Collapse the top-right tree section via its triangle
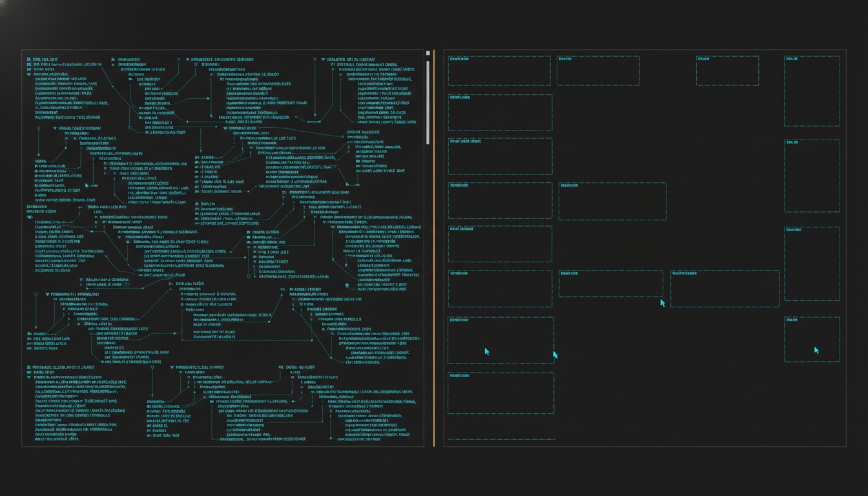 (x=323, y=59)
